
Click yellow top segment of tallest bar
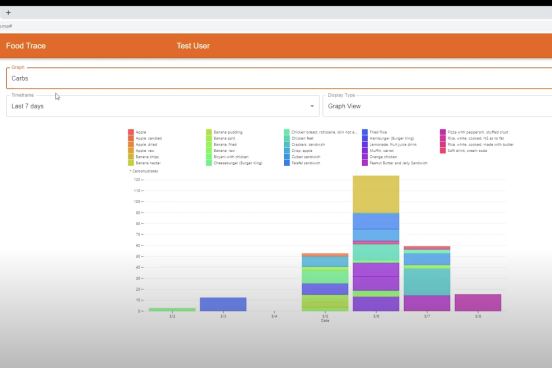pyautogui.click(x=376, y=194)
